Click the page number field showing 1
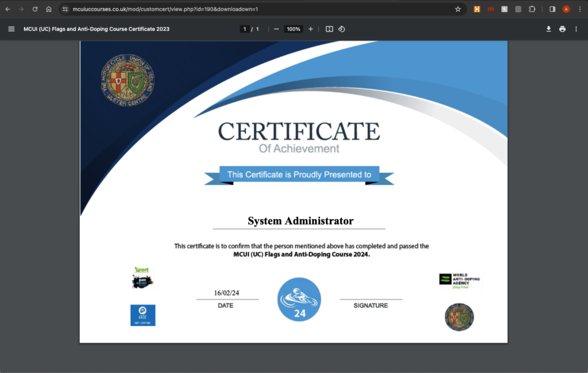 245,29
